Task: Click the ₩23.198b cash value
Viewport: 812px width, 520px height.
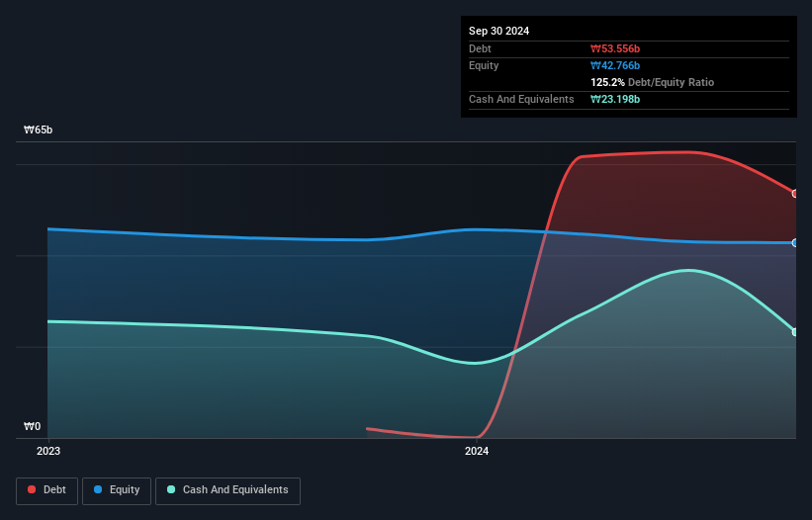Action: pyautogui.click(x=615, y=99)
